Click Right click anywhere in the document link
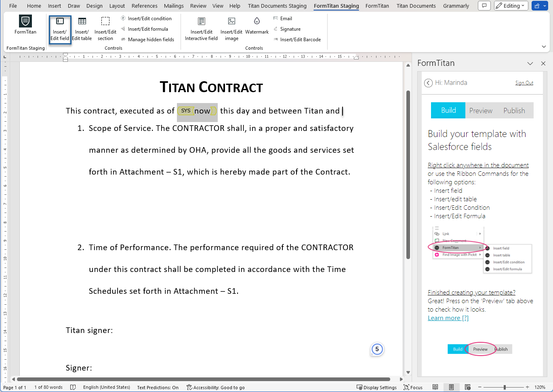Screen dimensions: 553x392 point(478,165)
